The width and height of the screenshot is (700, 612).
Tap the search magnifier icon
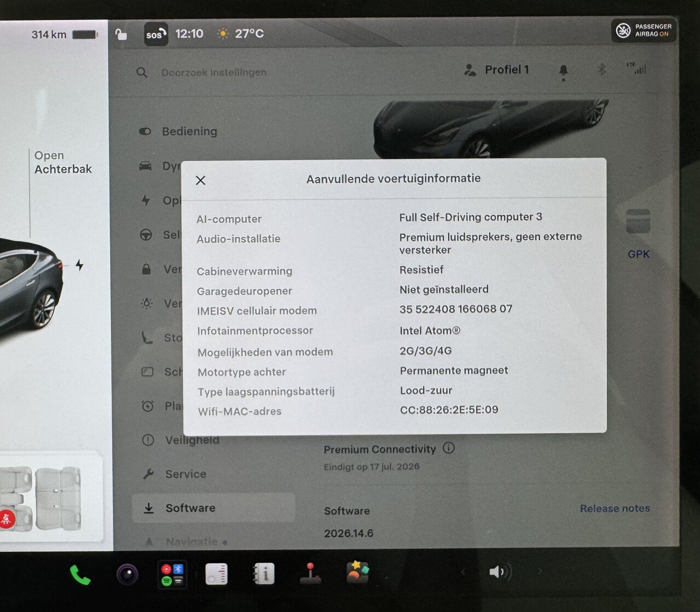pos(142,72)
